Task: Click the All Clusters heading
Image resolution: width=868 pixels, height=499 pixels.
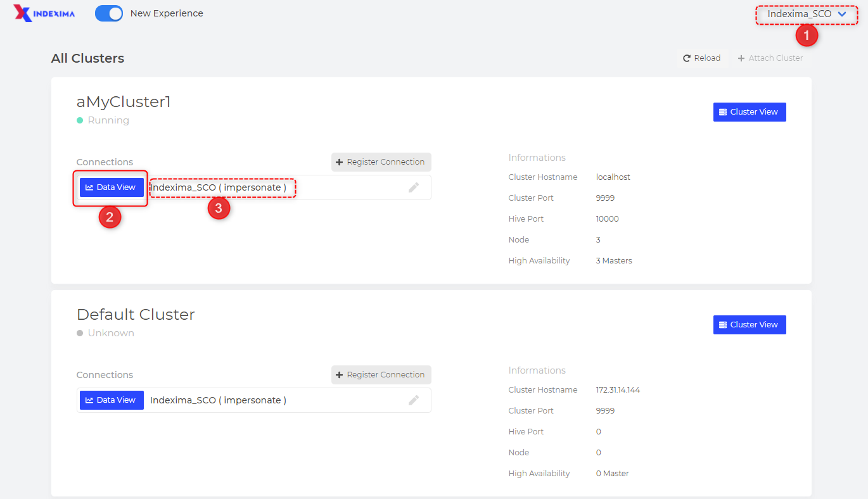Action: pos(87,58)
